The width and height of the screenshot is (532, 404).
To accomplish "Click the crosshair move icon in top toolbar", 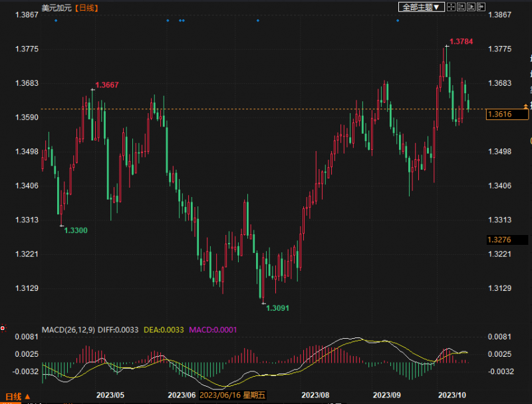I will pos(450,7).
